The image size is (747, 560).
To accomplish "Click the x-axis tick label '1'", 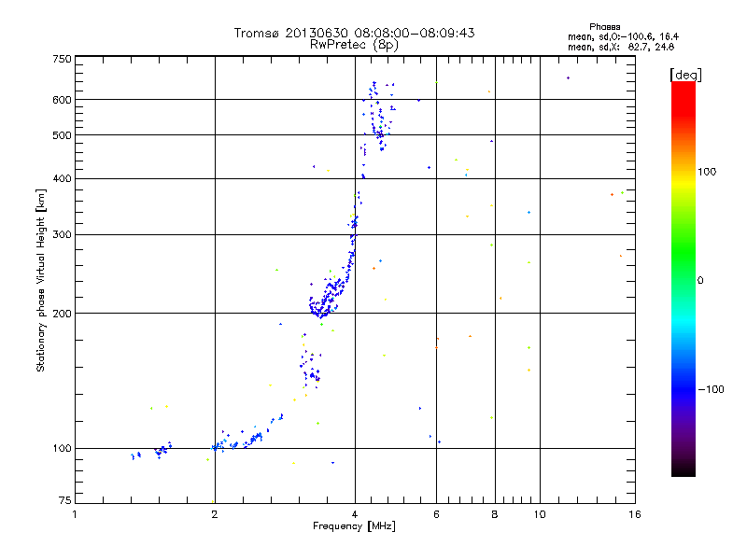I will click(75, 514).
